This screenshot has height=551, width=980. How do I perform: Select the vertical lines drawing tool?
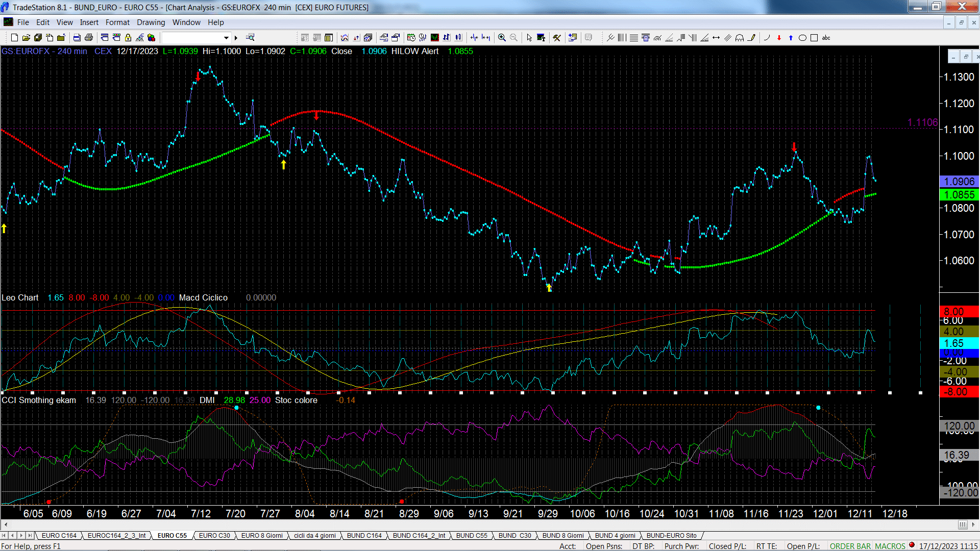coord(622,38)
